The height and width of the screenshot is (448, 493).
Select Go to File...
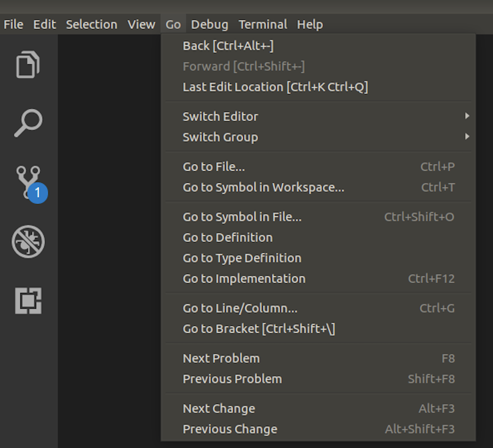[214, 167]
